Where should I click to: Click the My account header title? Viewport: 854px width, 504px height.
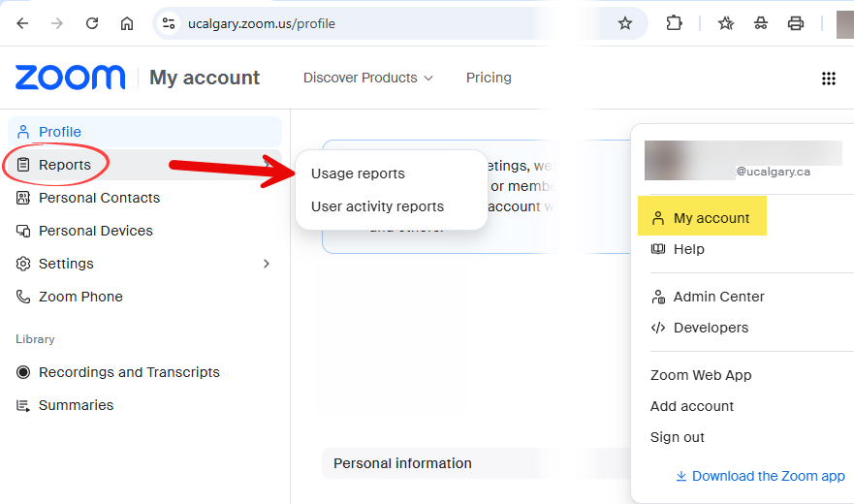(x=205, y=78)
